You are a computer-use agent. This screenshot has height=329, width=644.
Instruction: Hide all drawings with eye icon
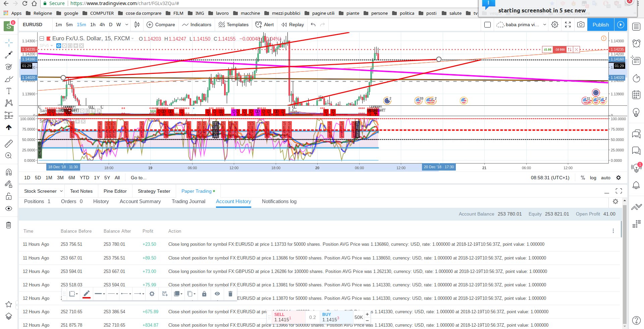tap(9, 208)
